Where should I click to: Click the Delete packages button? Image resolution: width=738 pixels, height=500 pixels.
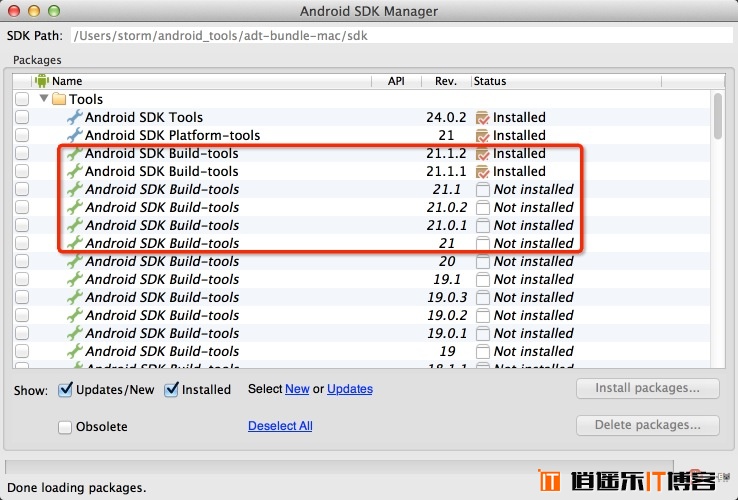(x=648, y=425)
